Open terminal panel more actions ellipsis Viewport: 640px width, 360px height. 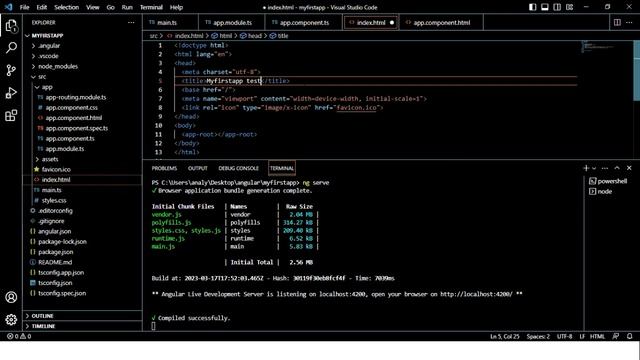click(605, 168)
